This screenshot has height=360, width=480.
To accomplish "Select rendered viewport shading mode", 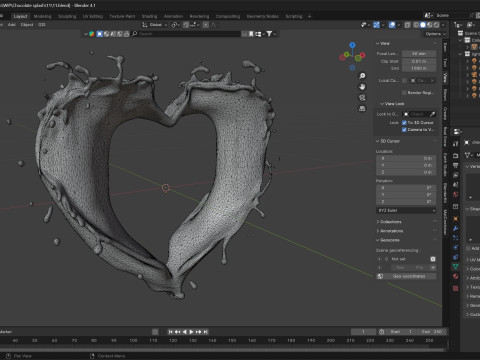I will click(x=436, y=25).
